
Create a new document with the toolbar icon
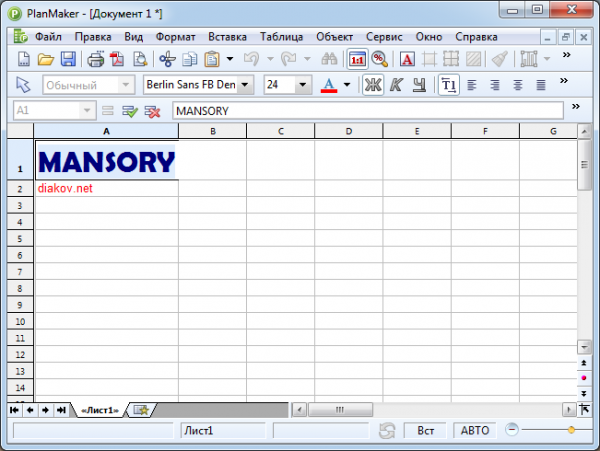pyautogui.click(x=24, y=59)
